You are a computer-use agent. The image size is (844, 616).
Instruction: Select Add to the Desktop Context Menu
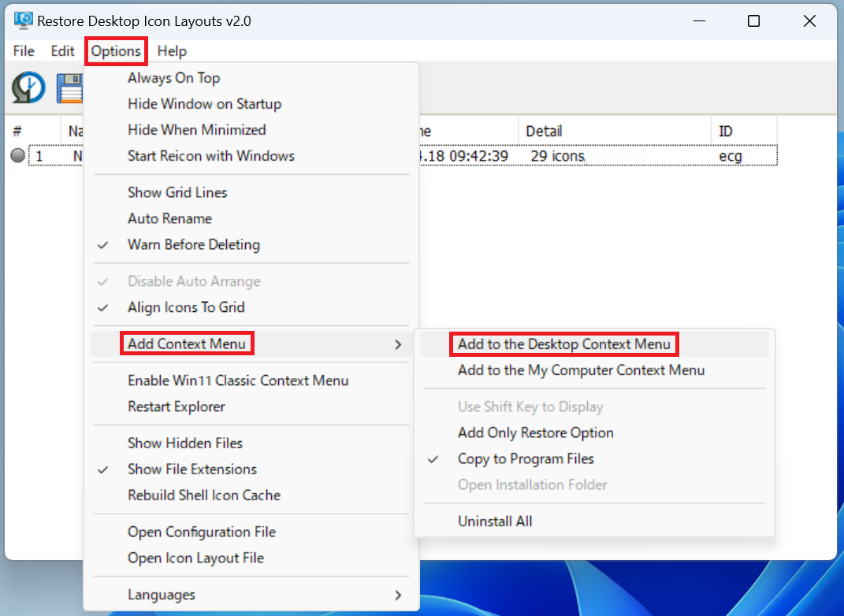(x=594, y=344)
